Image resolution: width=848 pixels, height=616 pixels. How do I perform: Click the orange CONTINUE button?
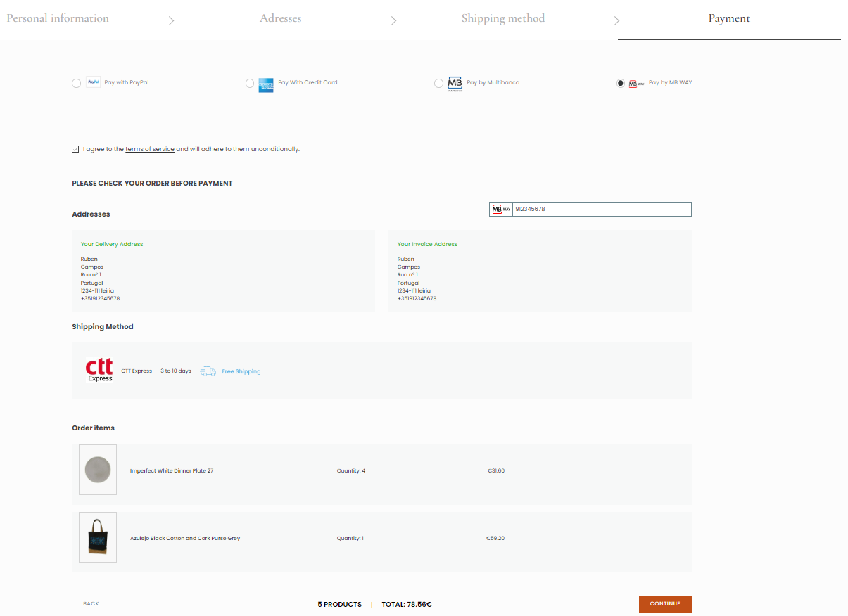pos(665,604)
